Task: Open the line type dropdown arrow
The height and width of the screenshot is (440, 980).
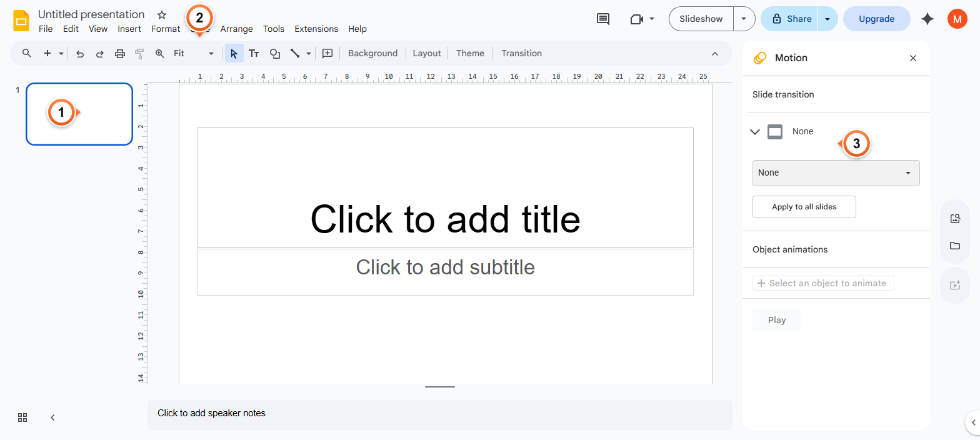Action: pos(309,54)
